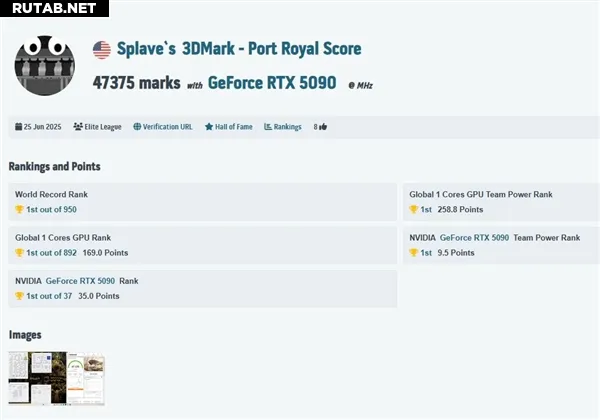This screenshot has width=600, height=420.
Task: Click the trophy next to 9.5 Points
Action: [413, 252]
